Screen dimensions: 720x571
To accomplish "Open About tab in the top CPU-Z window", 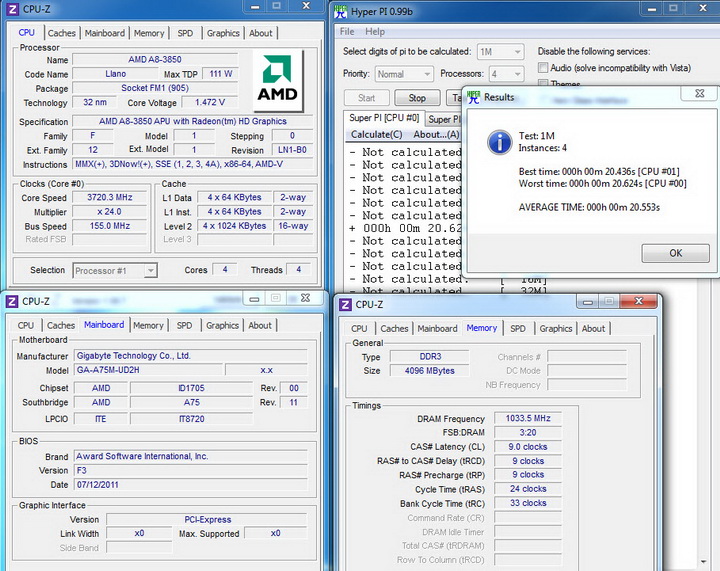I will pos(260,33).
